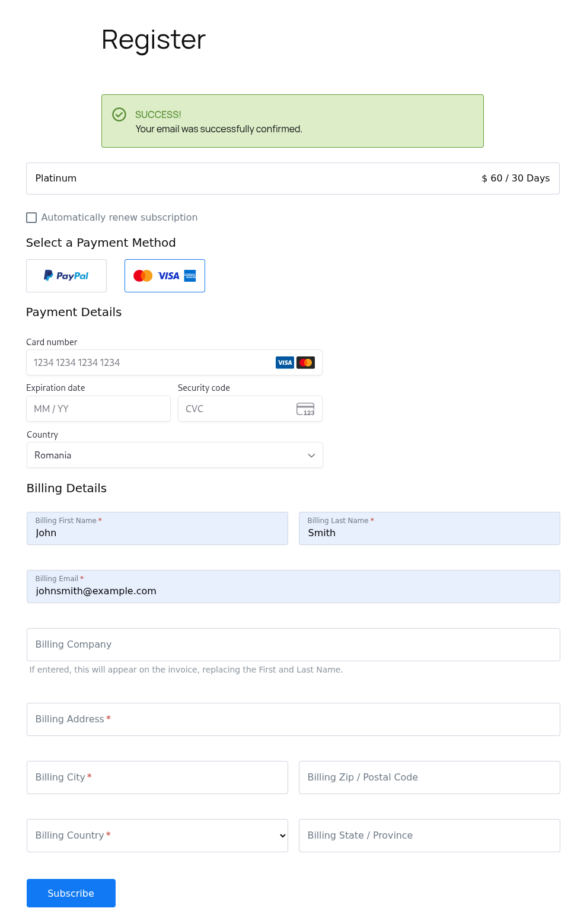Image resolution: width=587 pixels, height=924 pixels.
Task: Focus the Billing Address input field
Action: tap(293, 719)
